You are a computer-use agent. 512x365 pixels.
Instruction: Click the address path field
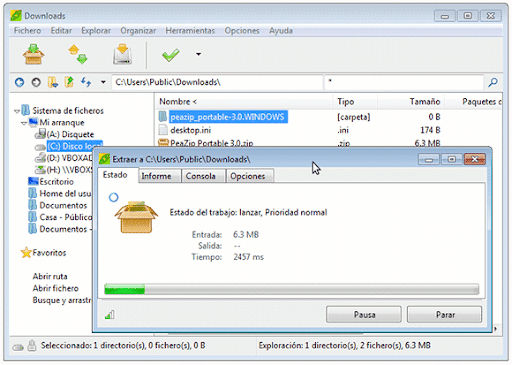click(217, 82)
